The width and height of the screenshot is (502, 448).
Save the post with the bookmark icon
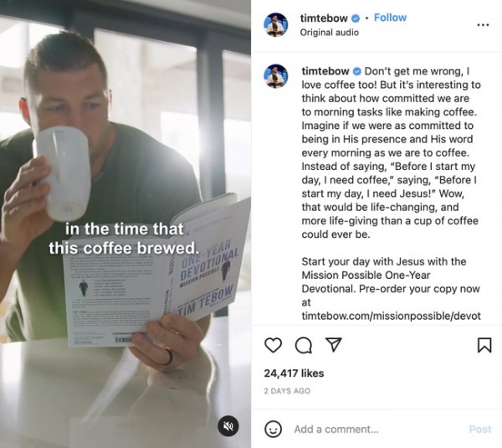click(x=484, y=345)
